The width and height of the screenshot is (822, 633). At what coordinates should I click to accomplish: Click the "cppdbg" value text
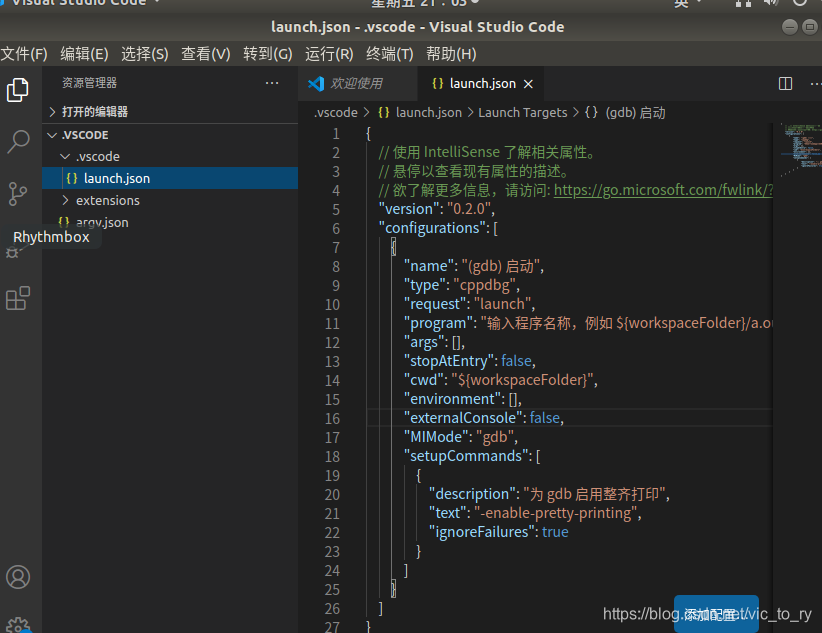point(485,285)
